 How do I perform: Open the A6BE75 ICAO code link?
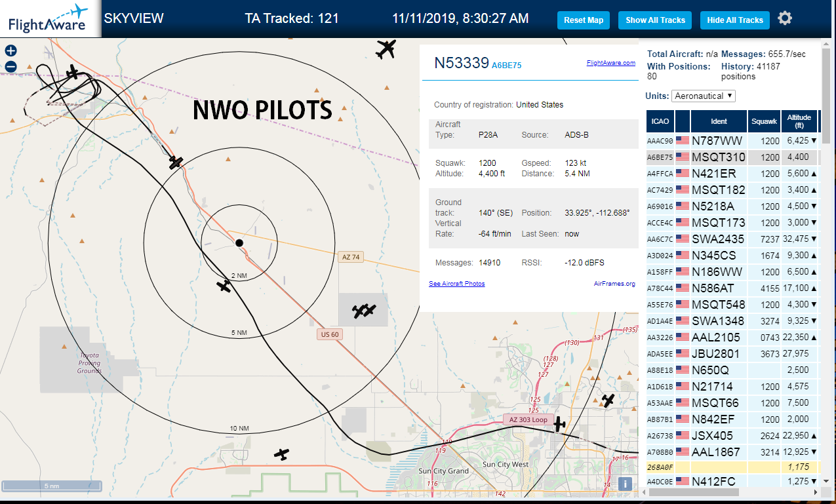tap(507, 65)
